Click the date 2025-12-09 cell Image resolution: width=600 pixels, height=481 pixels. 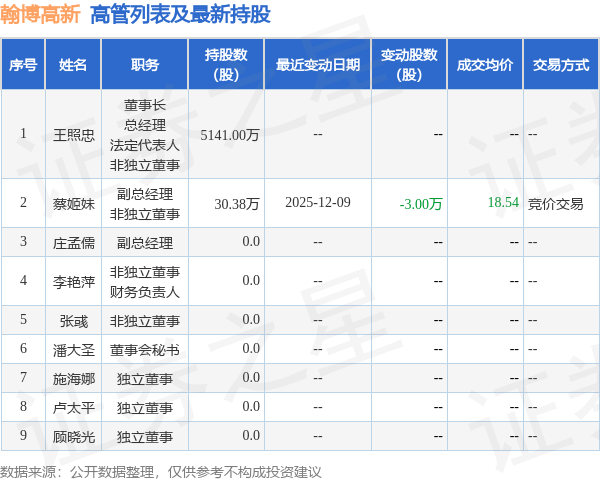click(x=317, y=203)
